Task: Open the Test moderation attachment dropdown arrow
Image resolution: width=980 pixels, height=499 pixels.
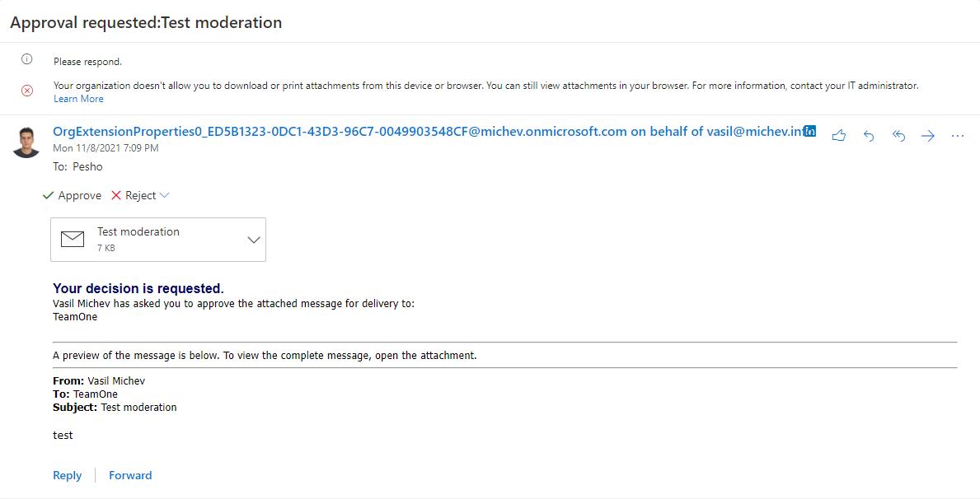Action: tap(254, 240)
